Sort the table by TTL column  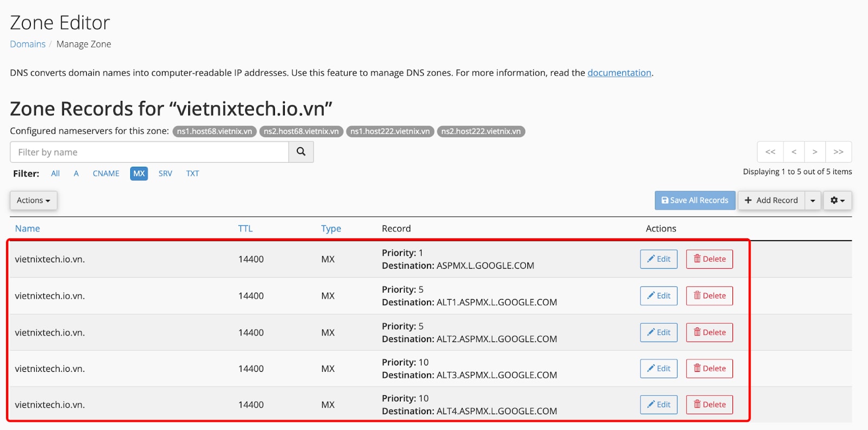pos(245,229)
